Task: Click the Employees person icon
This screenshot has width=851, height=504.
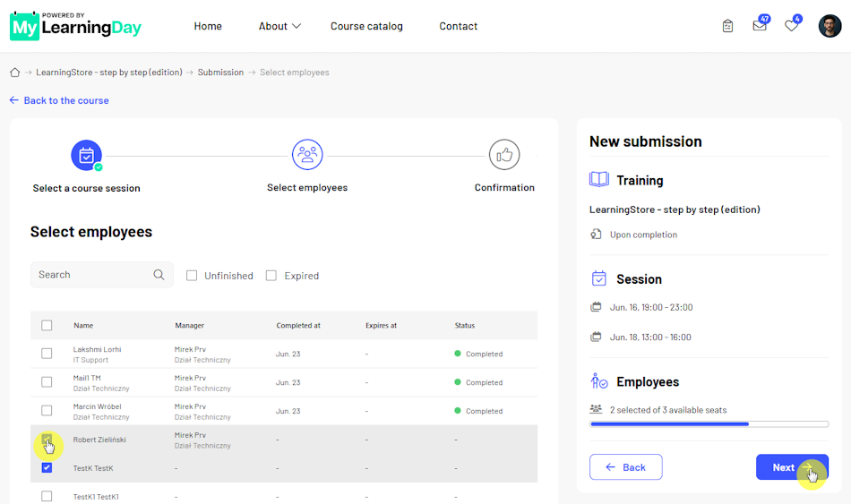Action: point(599,381)
